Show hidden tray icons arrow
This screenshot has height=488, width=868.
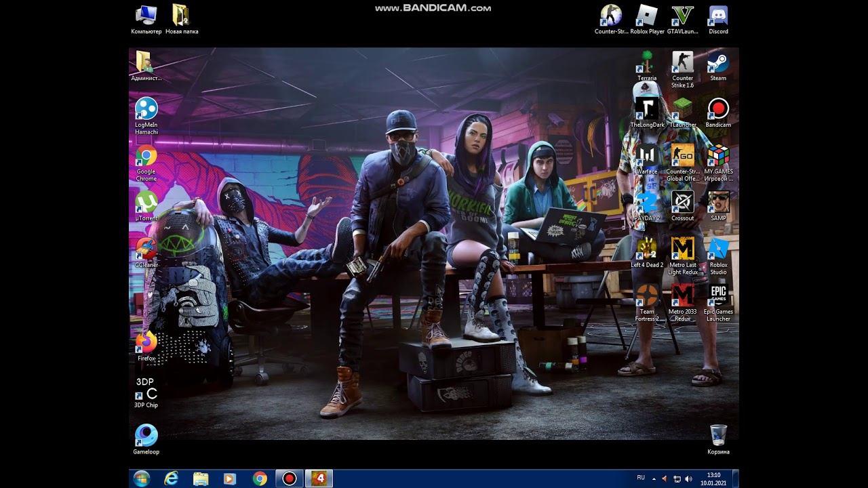click(x=654, y=479)
